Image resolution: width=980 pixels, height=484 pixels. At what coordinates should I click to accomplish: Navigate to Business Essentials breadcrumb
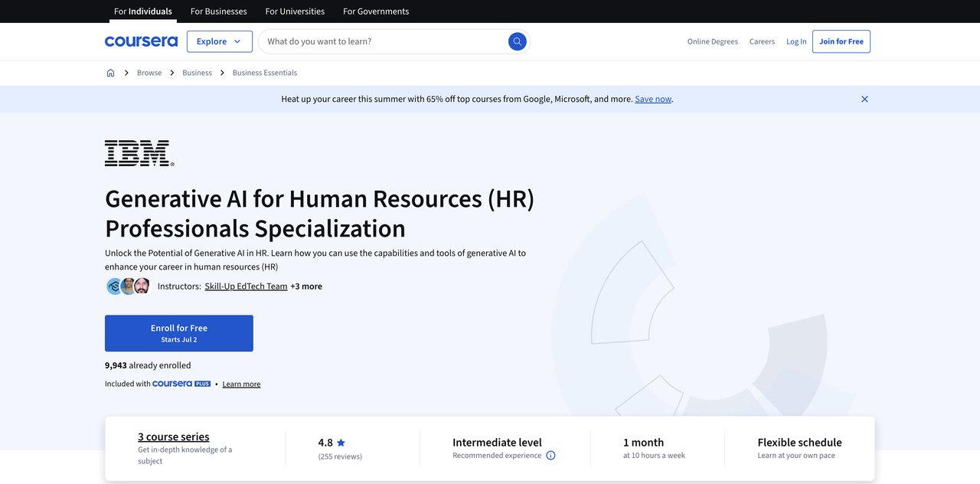pyautogui.click(x=265, y=73)
